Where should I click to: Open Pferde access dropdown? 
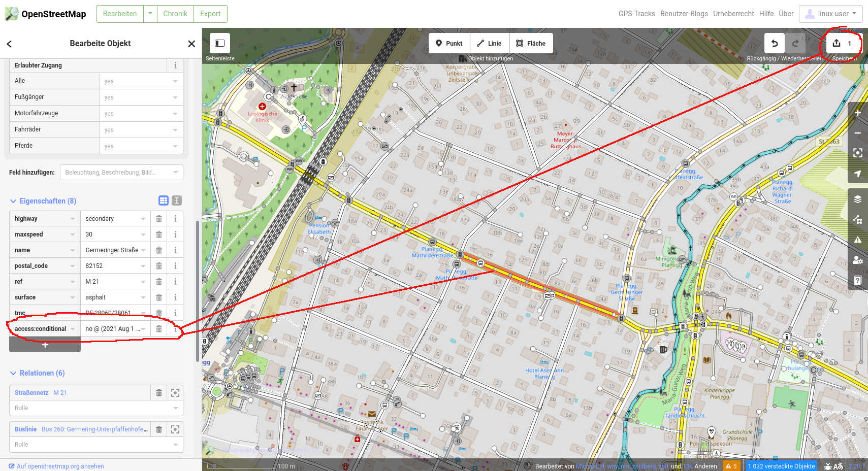click(x=141, y=146)
